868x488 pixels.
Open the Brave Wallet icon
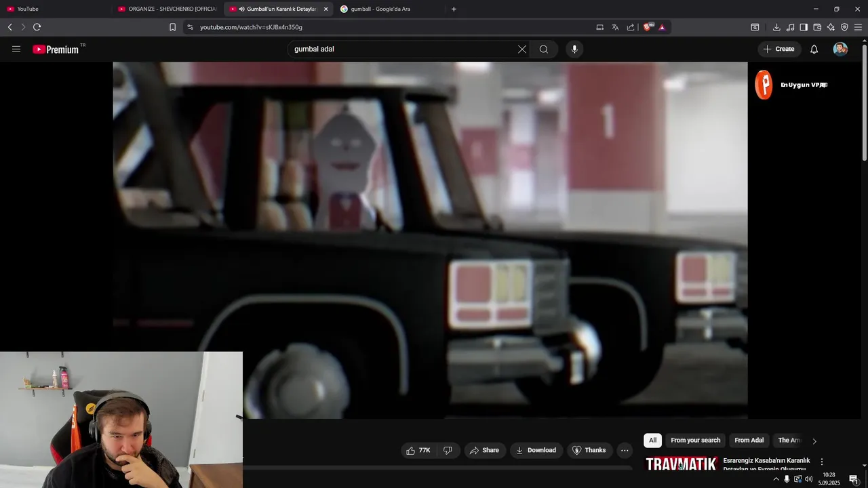pyautogui.click(x=817, y=27)
